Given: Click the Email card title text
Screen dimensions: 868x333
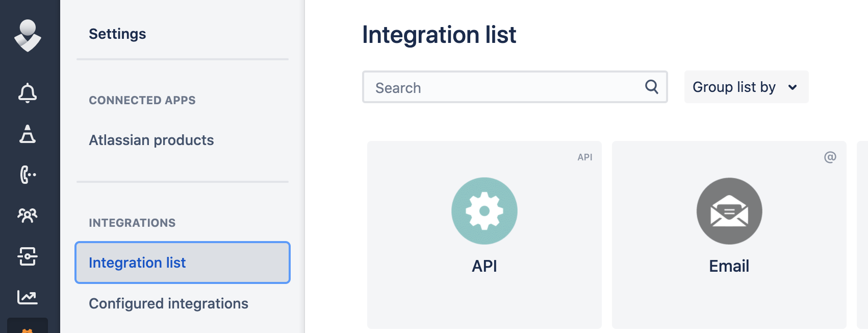Looking at the screenshot, I should pyautogui.click(x=729, y=266).
